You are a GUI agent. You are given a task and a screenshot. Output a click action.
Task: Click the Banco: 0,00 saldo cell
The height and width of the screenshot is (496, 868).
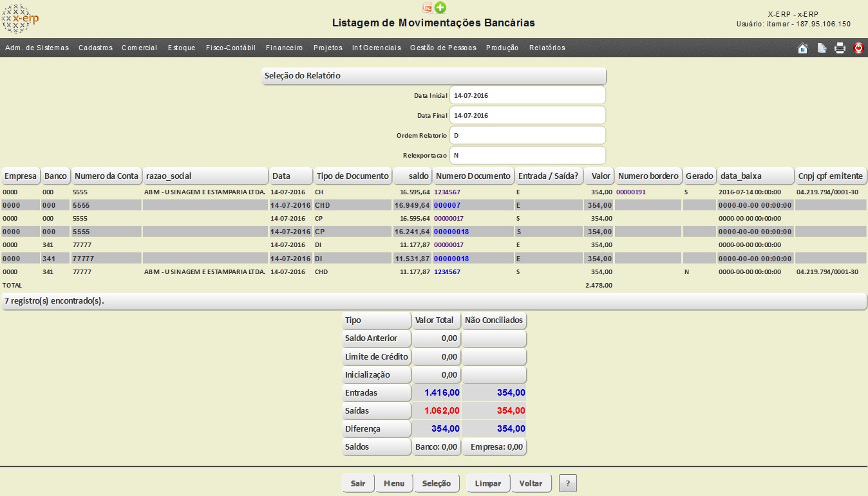tap(436, 446)
